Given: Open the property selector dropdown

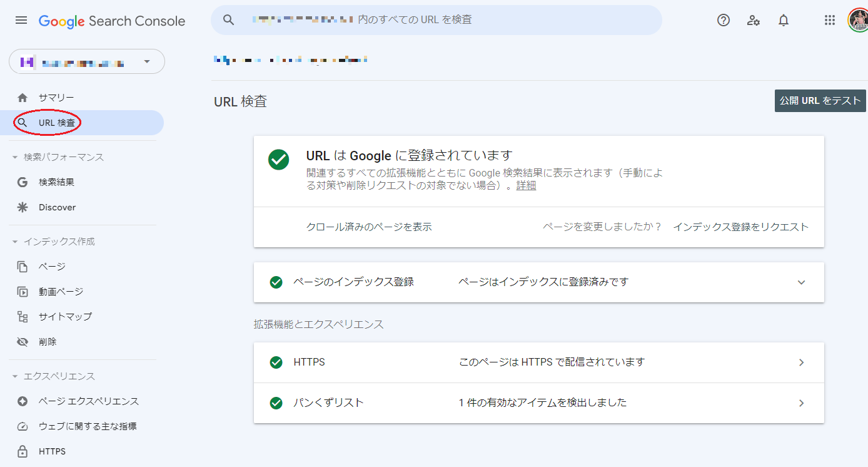Looking at the screenshot, I should coord(147,61).
